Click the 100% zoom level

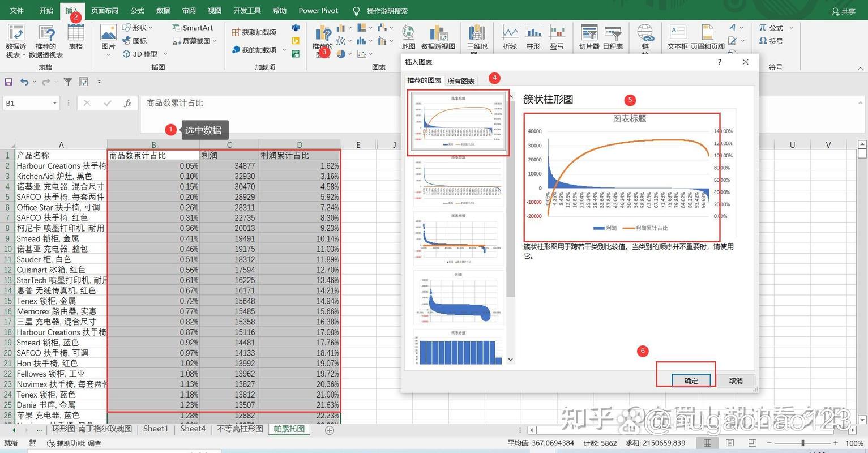pos(854,443)
